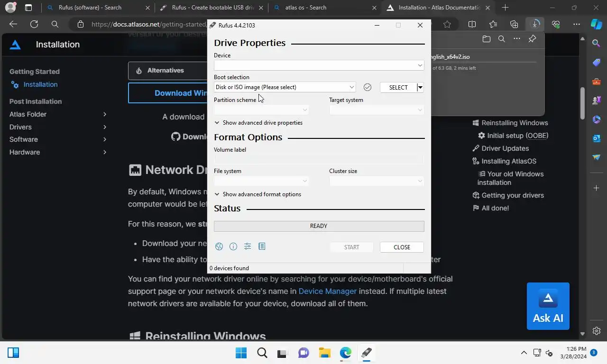
Task: Open Edge Collections icon
Action: (x=514, y=24)
